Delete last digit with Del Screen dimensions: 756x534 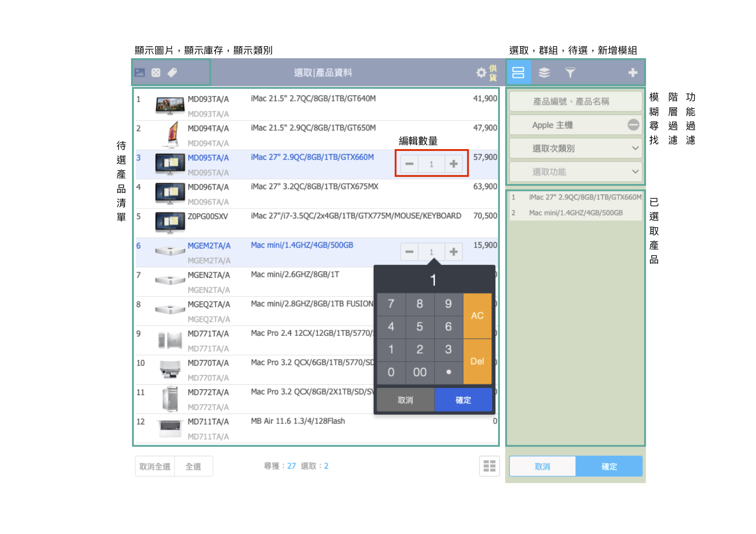click(477, 362)
